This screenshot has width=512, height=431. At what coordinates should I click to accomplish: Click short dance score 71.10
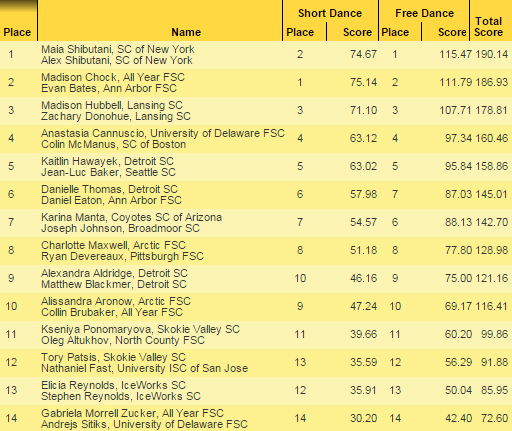[363, 110]
